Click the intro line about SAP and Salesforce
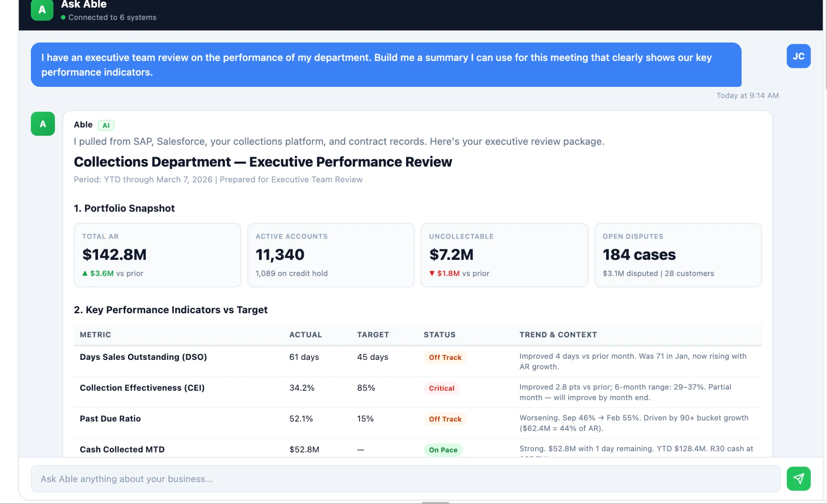Screen dimensions: 827x504 (339, 142)
